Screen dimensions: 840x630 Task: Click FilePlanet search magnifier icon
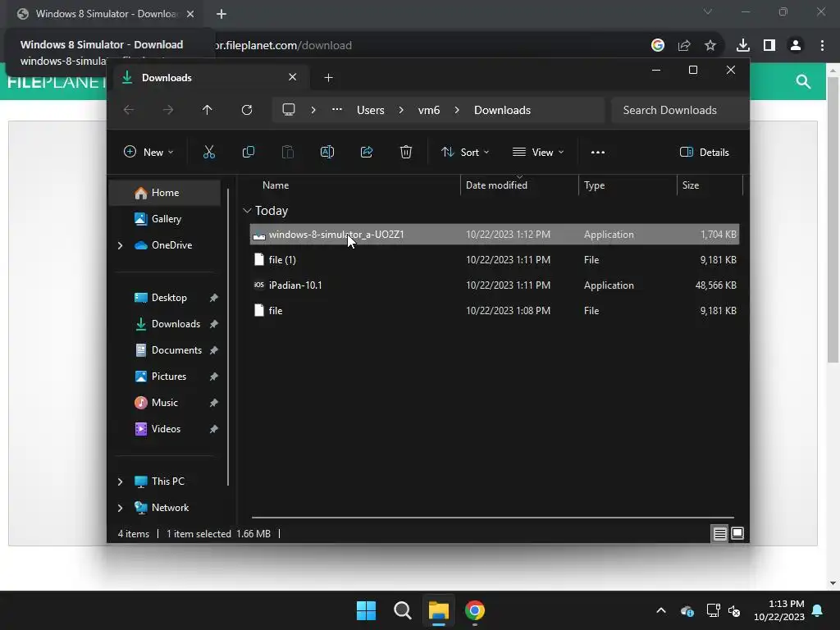click(803, 81)
